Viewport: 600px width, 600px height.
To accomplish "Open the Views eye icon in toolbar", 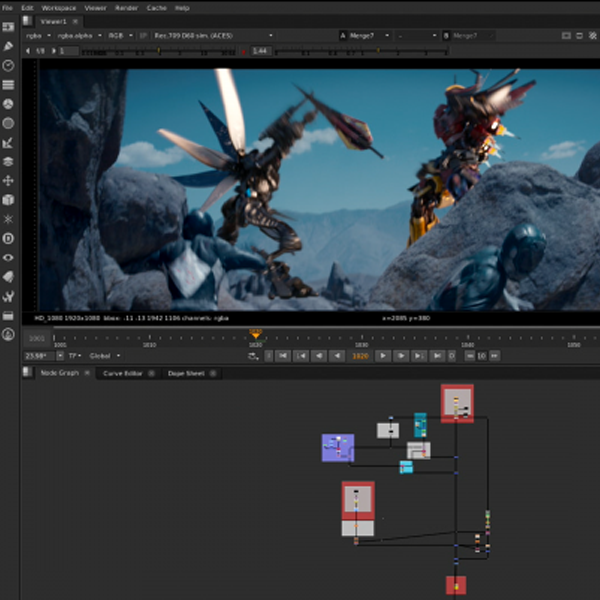I will point(8,257).
